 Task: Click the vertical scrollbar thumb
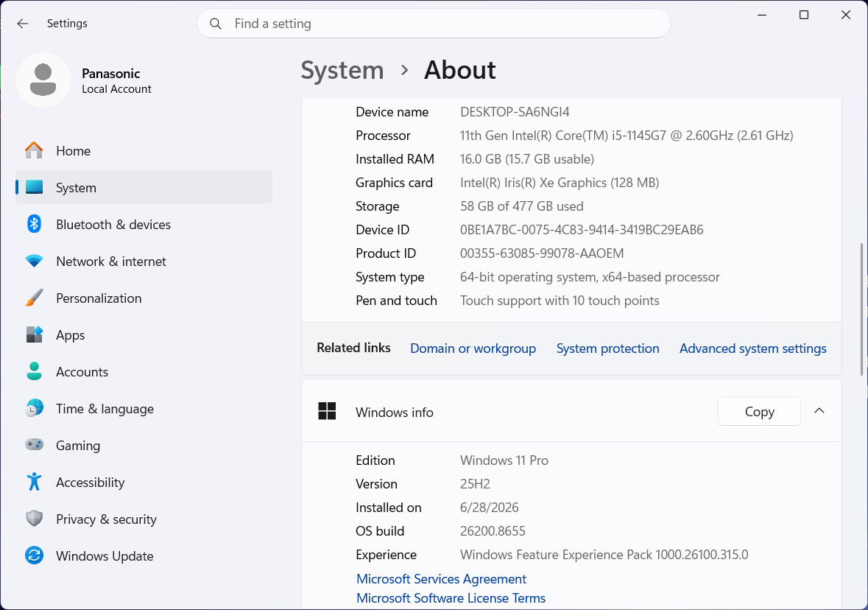pos(862,309)
